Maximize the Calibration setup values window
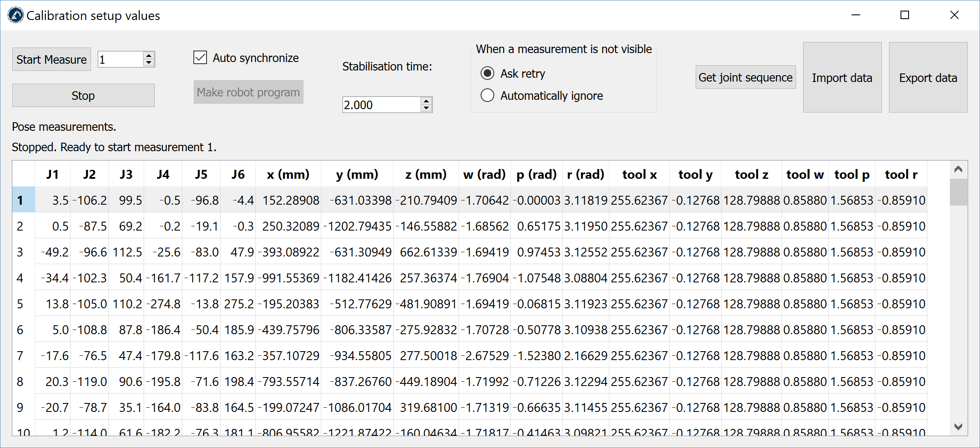Image resolution: width=980 pixels, height=448 pixels. [x=905, y=15]
